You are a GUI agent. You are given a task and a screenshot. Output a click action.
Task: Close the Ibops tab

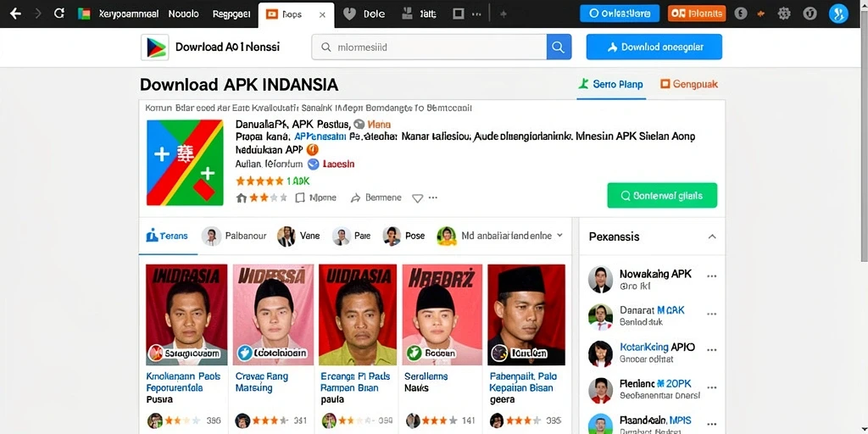pyautogui.click(x=322, y=15)
